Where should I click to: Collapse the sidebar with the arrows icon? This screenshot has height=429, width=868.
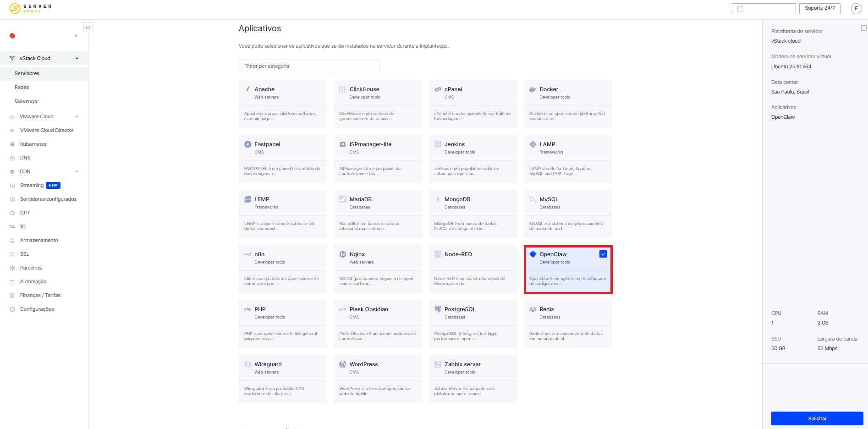(88, 27)
